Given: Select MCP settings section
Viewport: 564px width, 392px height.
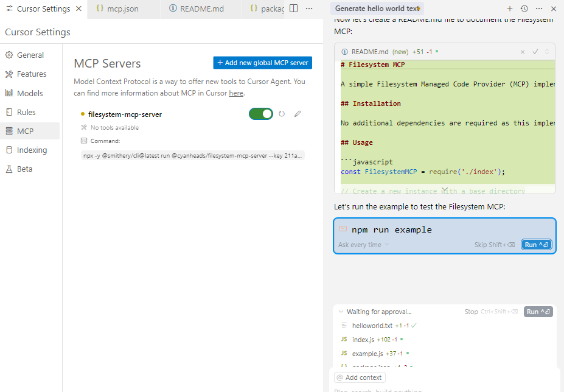Looking at the screenshot, I should tap(30, 131).
